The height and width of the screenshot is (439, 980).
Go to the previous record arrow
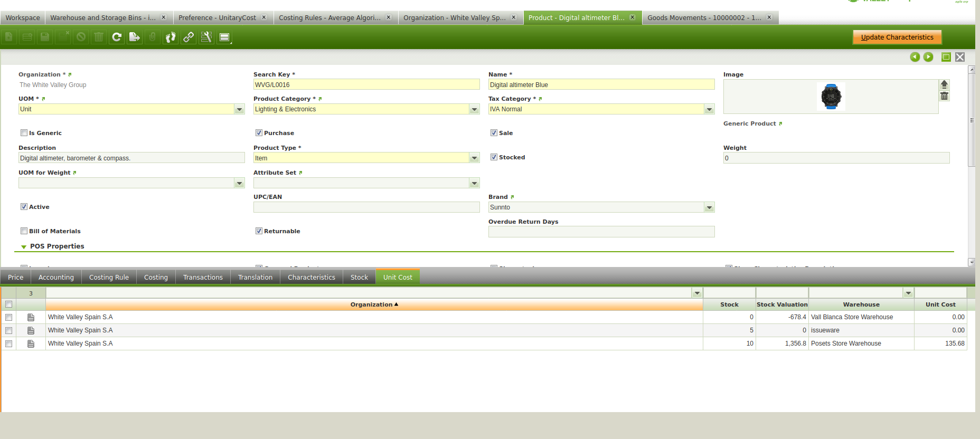click(915, 57)
